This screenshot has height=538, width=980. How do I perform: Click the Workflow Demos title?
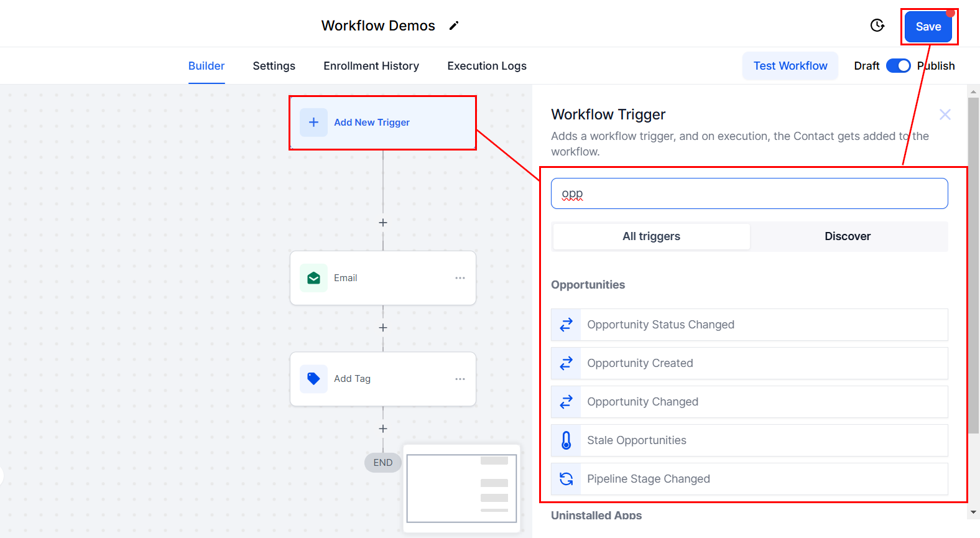pos(378,26)
